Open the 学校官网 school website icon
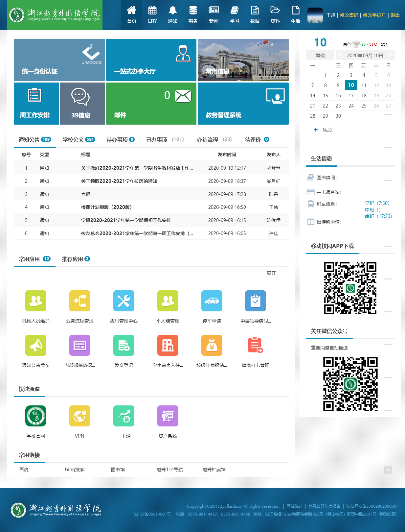 pyautogui.click(x=36, y=416)
